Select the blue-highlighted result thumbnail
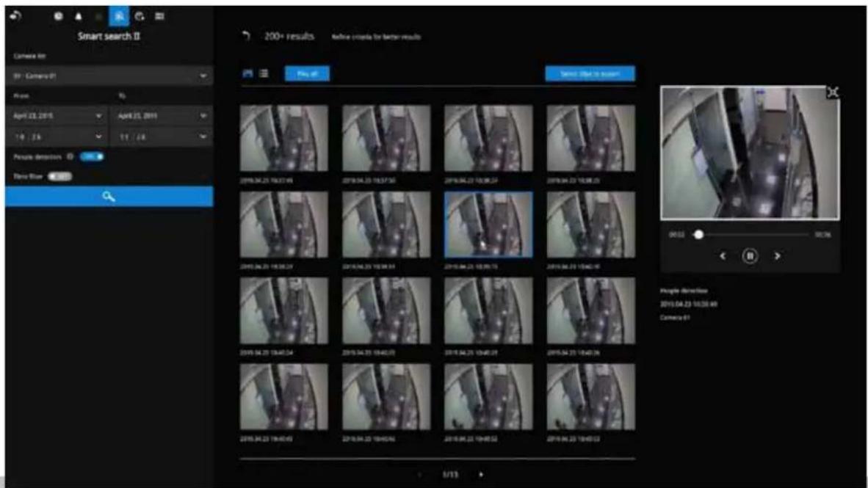 (488, 225)
